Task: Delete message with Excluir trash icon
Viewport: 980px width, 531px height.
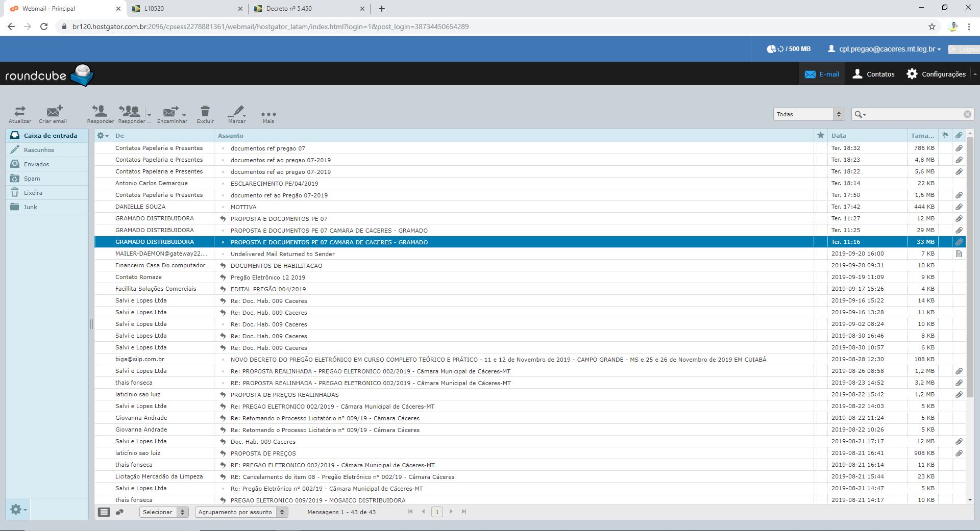Action: tap(205, 111)
